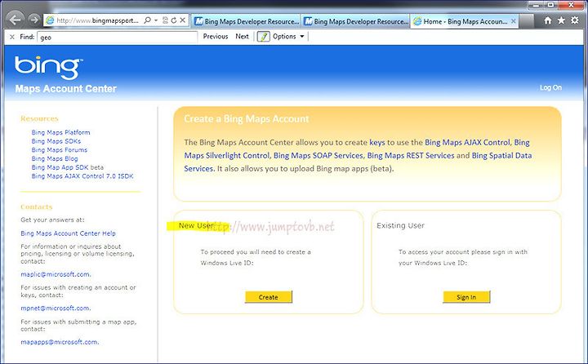The width and height of the screenshot is (588, 364).
Task: Refresh the page with the reload icon
Action: (x=174, y=20)
